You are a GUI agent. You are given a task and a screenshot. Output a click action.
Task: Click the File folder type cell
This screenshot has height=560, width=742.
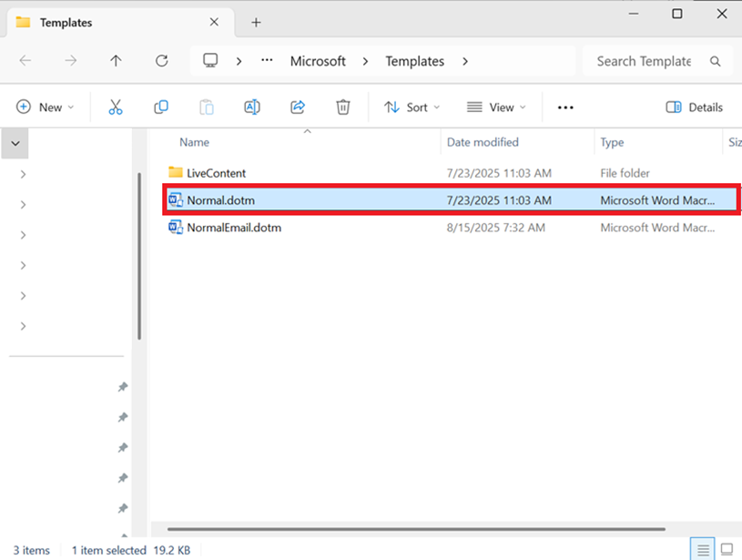(x=625, y=173)
